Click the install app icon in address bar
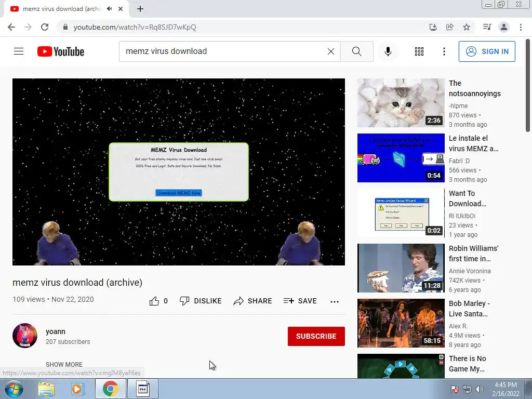 tap(433, 27)
